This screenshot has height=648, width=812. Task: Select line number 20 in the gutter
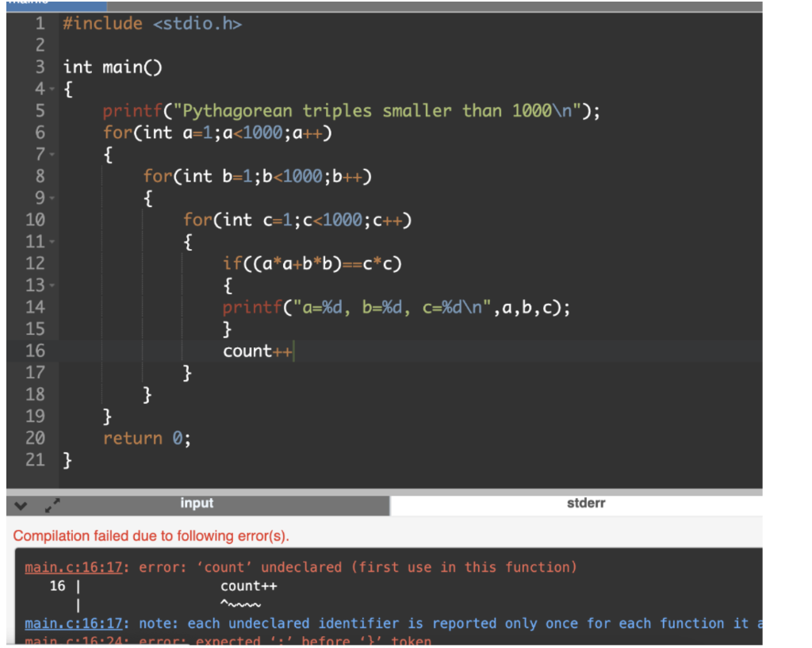coord(35,439)
